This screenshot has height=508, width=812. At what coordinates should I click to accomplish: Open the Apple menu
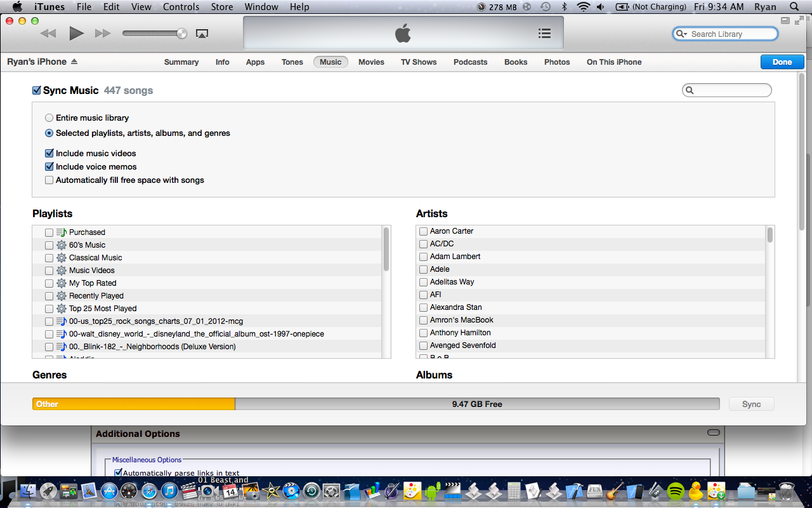coord(17,7)
